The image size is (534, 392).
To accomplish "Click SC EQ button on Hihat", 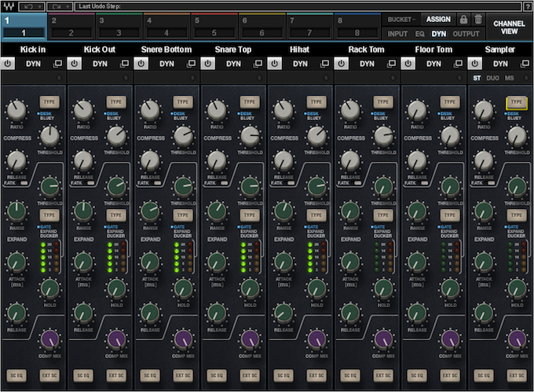I will click(283, 376).
